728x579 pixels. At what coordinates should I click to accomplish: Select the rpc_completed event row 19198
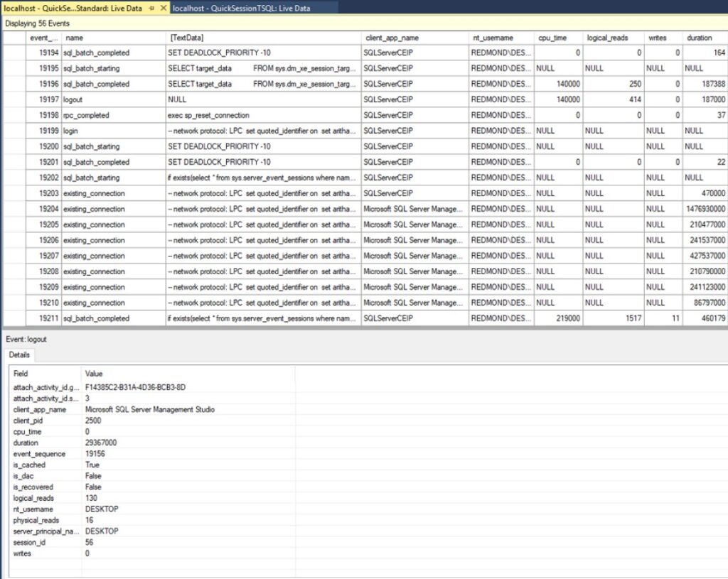[365, 115]
